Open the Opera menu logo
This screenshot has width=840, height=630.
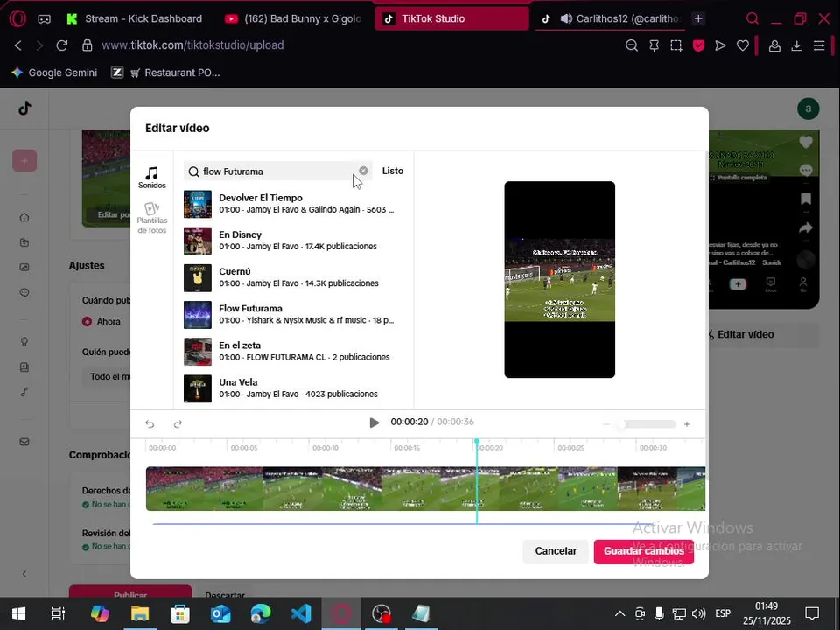coord(17,18)
